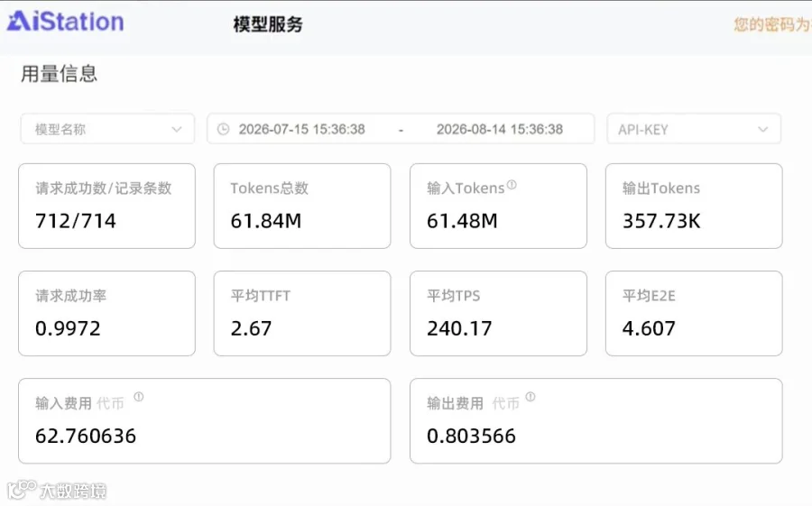Click the clock icon in date range
This screenshot has height=506, width=812.
223,129
